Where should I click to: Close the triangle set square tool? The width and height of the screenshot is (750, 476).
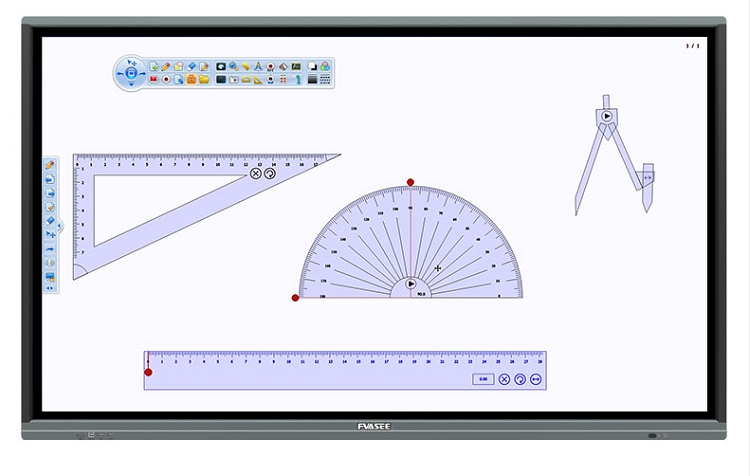pyautogui.click(x=255, y=174)
